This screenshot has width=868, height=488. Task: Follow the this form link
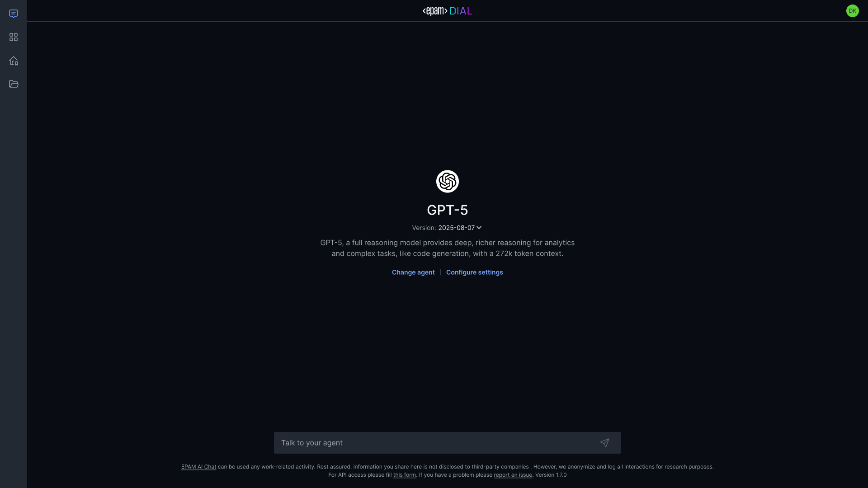(x=405, y=475)
